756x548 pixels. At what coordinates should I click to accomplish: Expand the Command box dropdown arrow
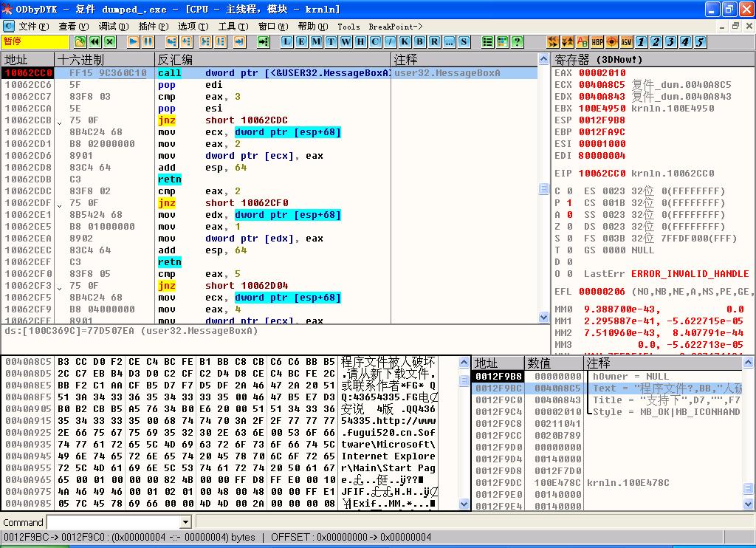coord(185,522)
